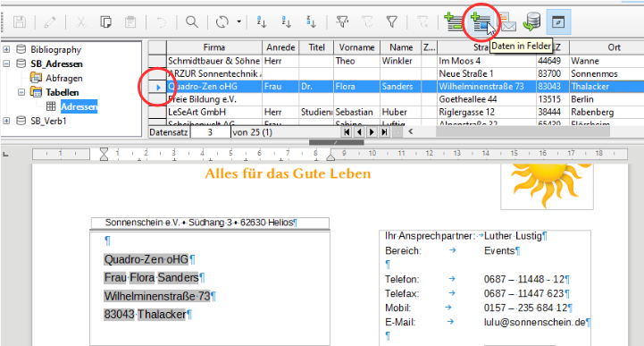Expand the Bibliography database node
This screenshot has height=346, width=644.
point(6,50)
